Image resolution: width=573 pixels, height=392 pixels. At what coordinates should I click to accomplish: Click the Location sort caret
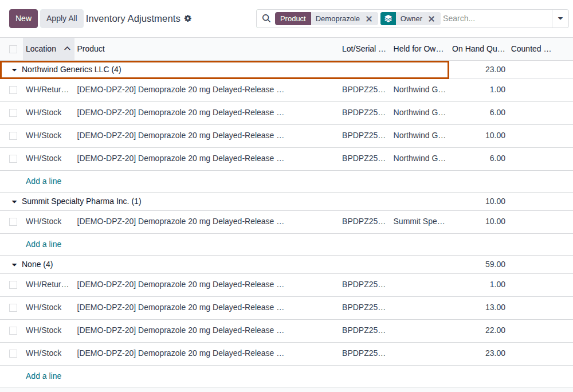point(67,49)
